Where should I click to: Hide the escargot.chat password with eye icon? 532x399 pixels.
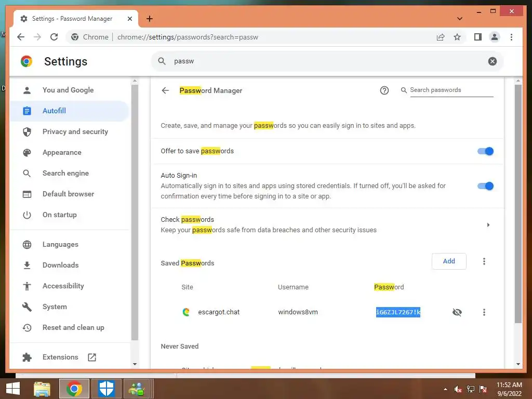(x=457, y=312)
